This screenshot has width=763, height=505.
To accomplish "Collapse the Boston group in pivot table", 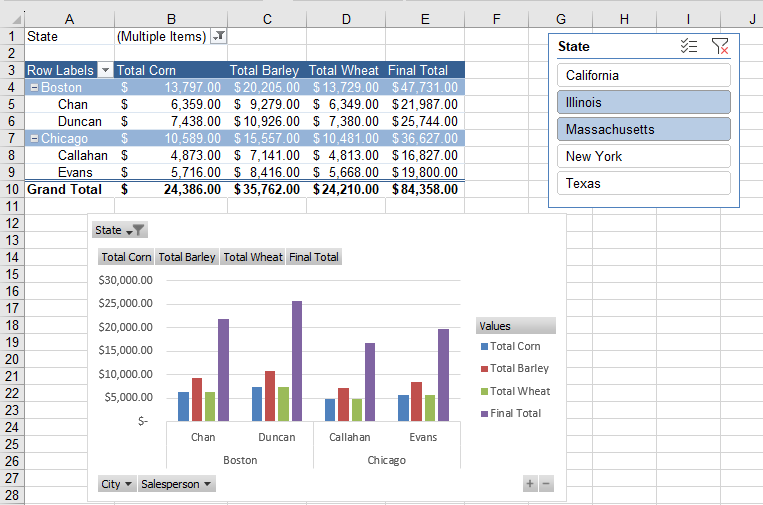I will [34, 88].
